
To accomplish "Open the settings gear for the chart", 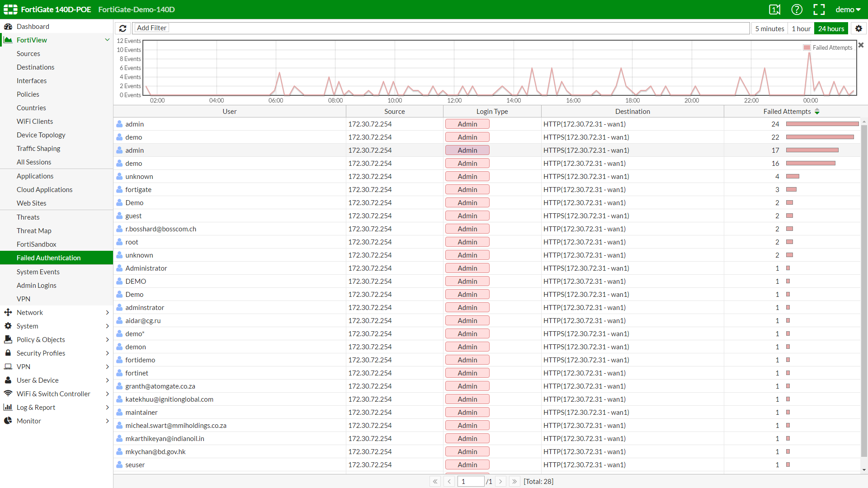I will coord(859,28).
